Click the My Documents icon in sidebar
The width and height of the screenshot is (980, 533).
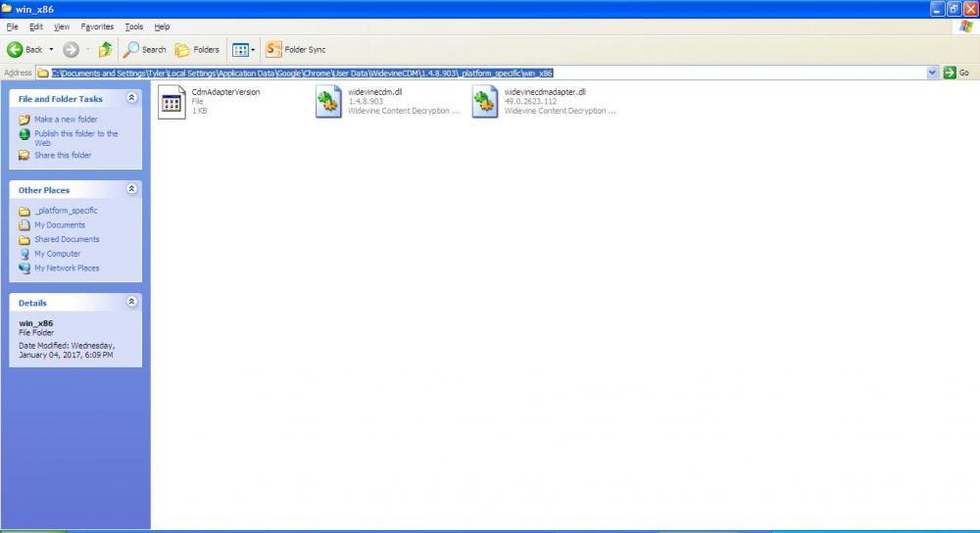click(24, 225)
